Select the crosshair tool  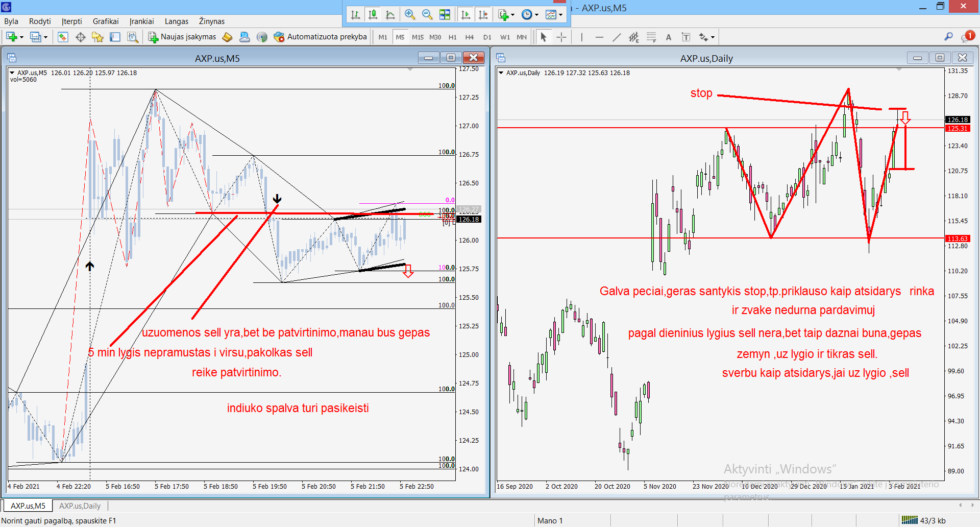click(x=561, y=37)
